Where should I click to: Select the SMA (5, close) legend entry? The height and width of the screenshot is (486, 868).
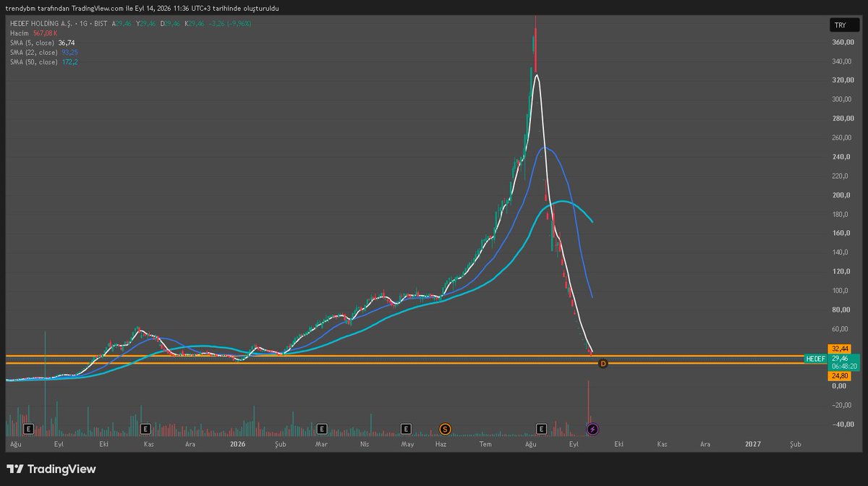[x=43, y=43]
